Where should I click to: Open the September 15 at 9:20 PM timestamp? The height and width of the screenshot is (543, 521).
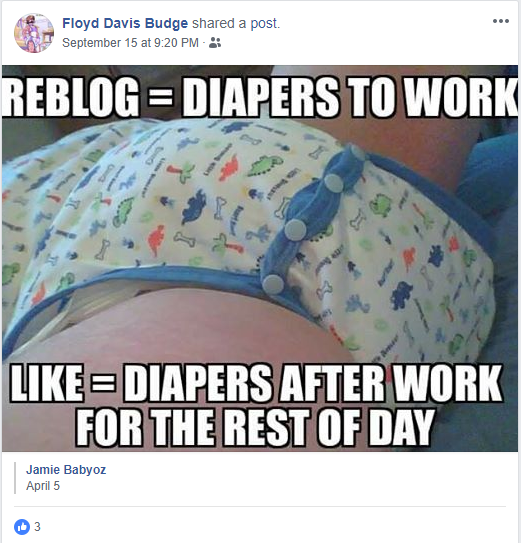point(130,43)
